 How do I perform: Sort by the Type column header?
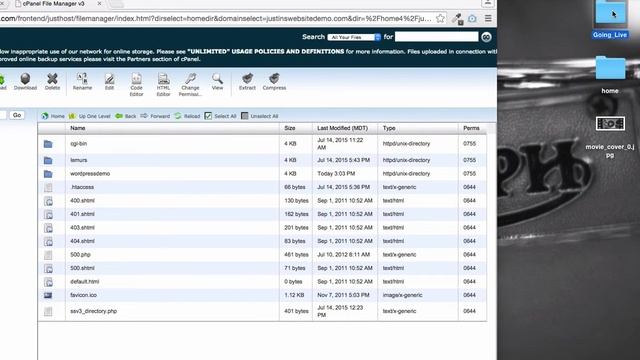point(389,128)
